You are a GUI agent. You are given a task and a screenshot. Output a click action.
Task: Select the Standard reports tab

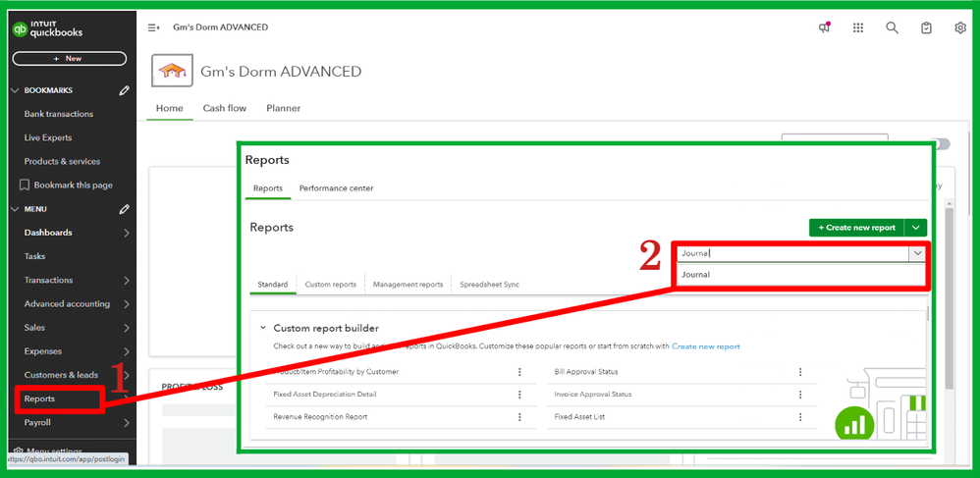pos(273,285)
